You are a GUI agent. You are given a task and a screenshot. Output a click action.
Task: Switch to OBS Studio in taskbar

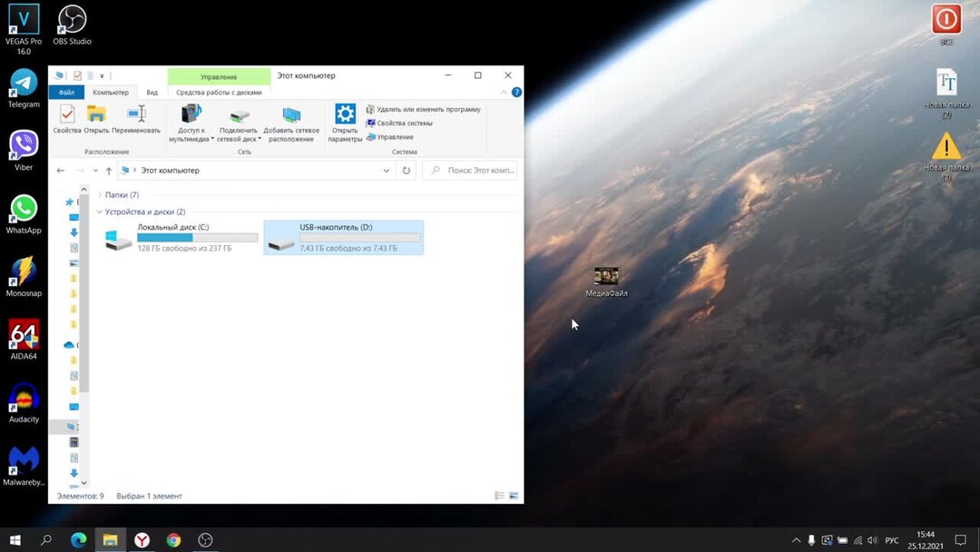(206, 539)
